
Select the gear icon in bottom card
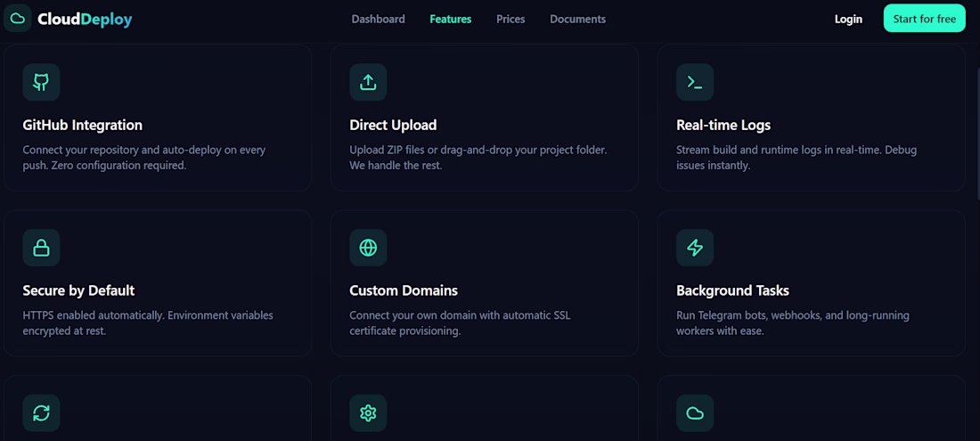(x=368, y=412)
